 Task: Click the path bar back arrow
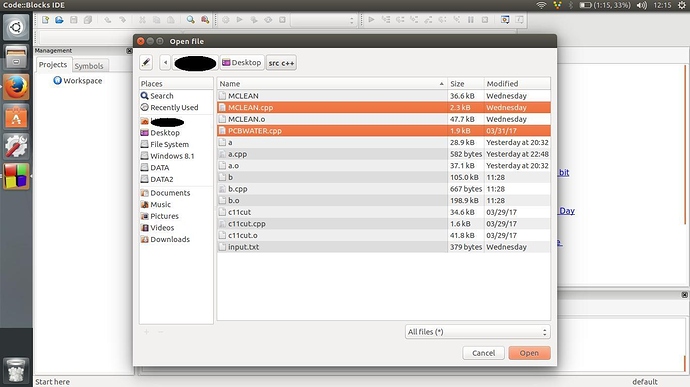[165, 63]
